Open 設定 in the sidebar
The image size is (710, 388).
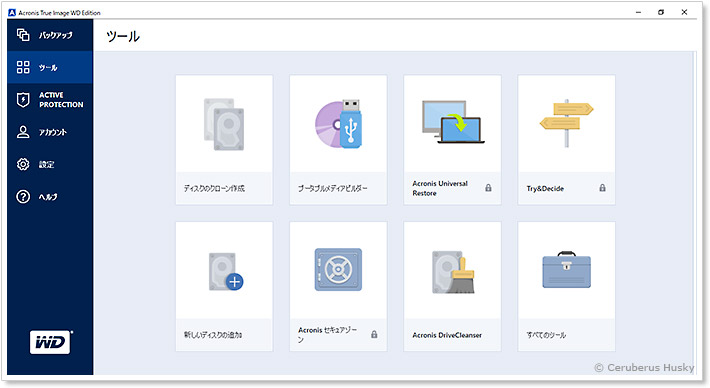click(50, 164)
